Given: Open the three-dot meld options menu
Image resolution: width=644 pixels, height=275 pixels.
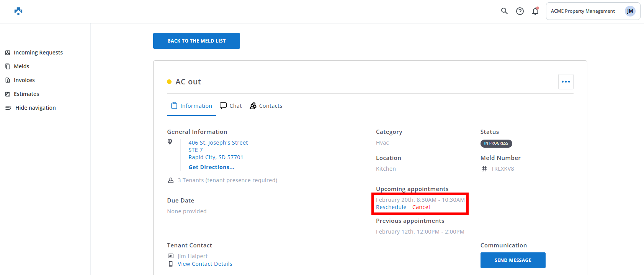Looking at the screenshot, I should [x=566, y=82].
